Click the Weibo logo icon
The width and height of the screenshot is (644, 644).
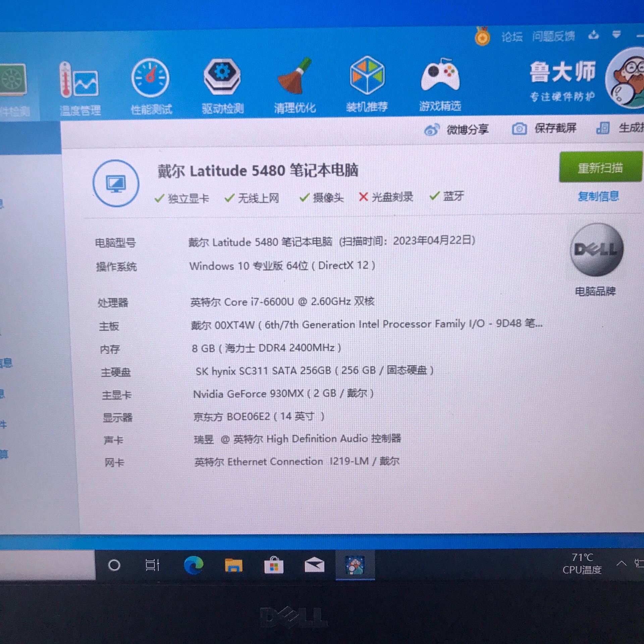(x=432, y=130)
